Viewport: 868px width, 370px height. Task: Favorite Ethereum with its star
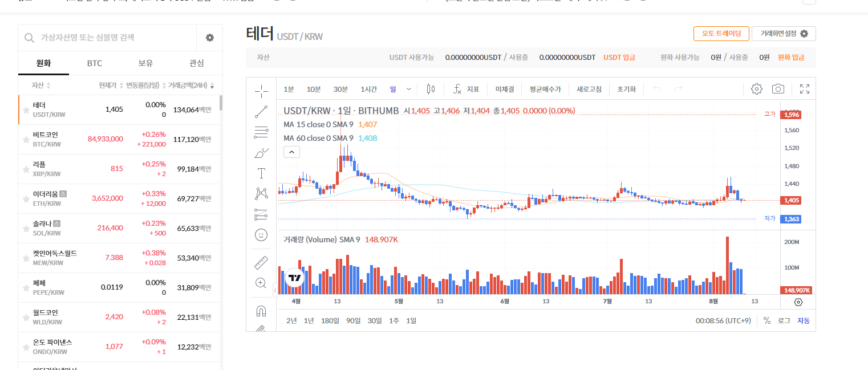point(26,199)
